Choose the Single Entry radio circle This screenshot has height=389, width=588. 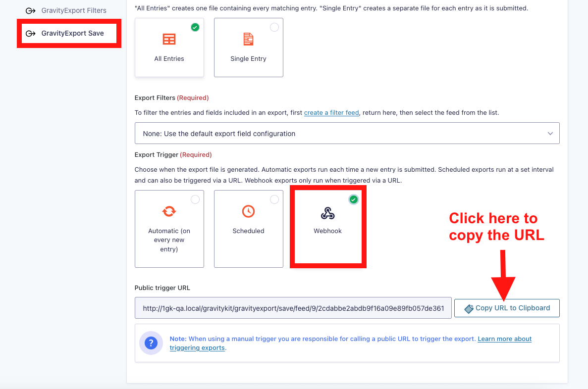tap(274, 27)
